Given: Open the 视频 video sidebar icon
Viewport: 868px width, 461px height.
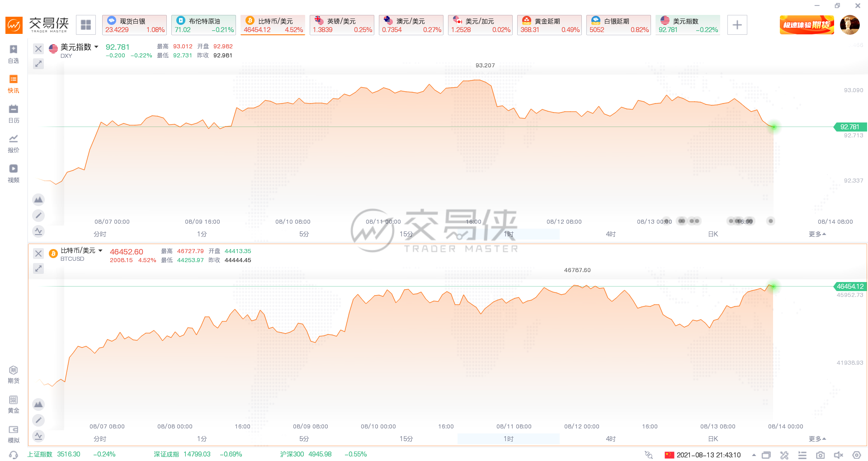Looking at the screenshot, I should [14, 173].
